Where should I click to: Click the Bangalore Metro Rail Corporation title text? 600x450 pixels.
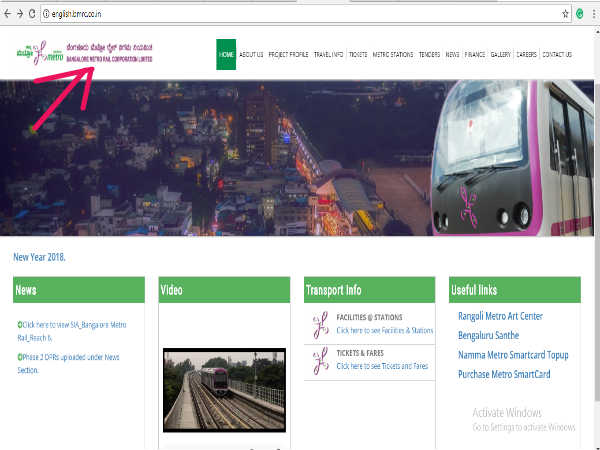pos(109,59)
